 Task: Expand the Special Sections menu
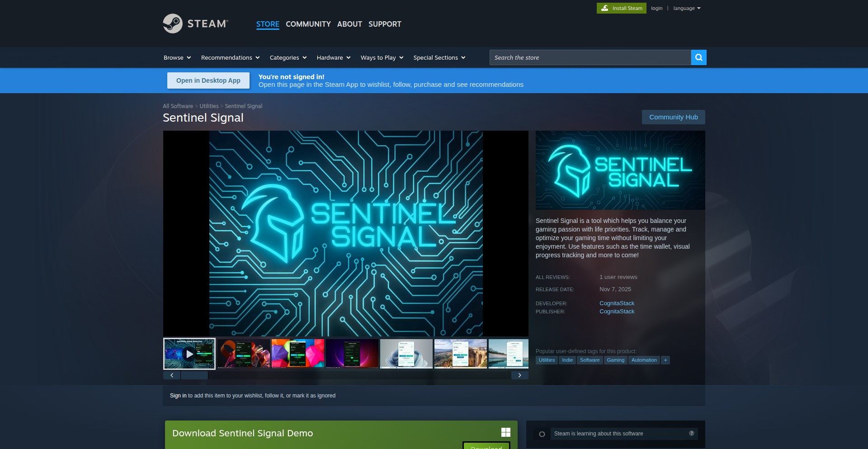[439, 57]
